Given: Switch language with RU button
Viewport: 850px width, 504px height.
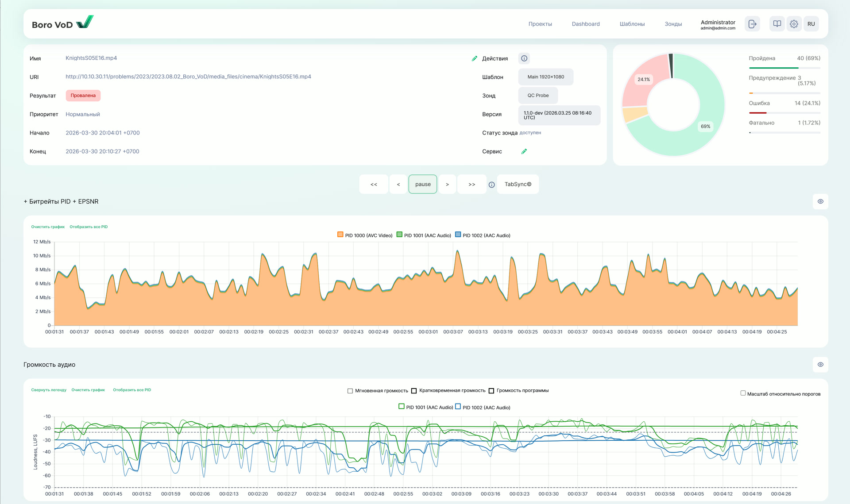Looking at the screenshot, I should pyautogui.click(x=811, y=24).
